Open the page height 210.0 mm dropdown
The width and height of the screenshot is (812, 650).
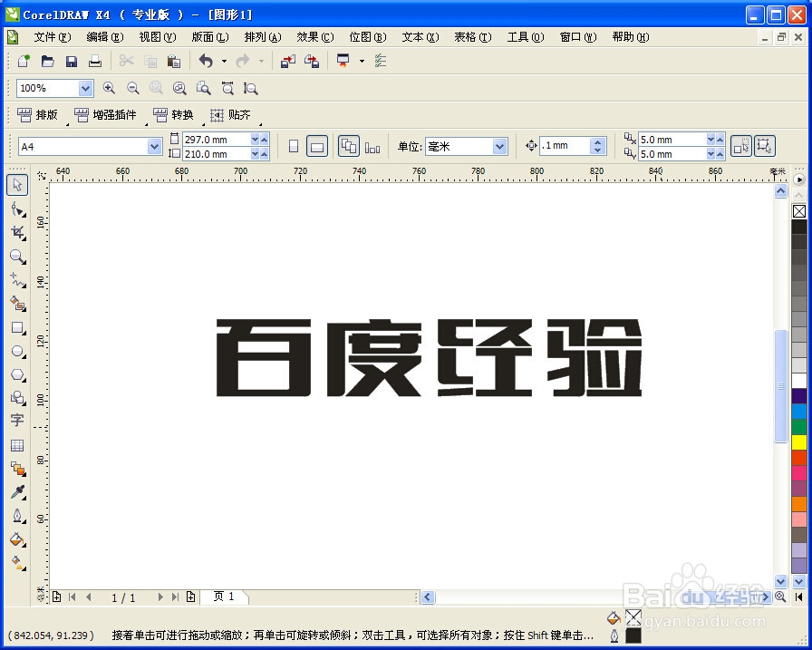[x=255, y=154]
